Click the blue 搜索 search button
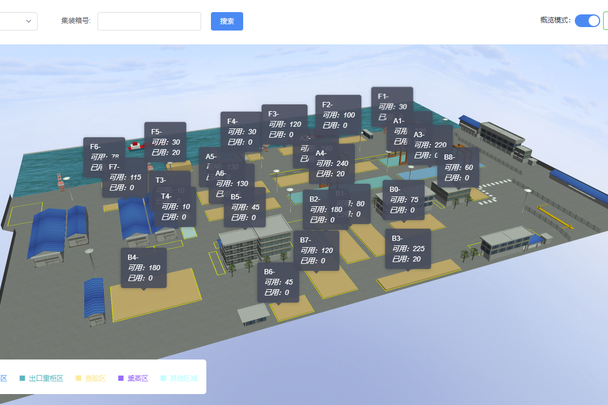 click(227, 21)
